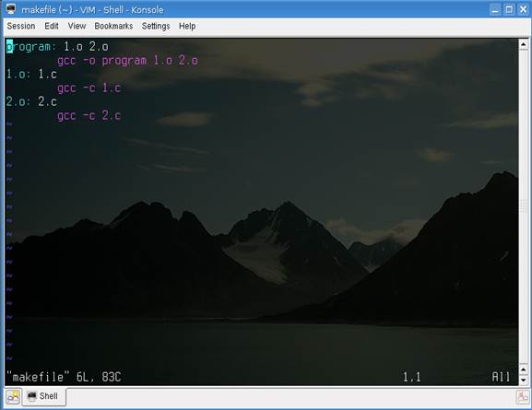Click the 'gcc -o program 1.o 2.o' line
532x410 pixels.
pyautogui.click(x=127, y=61)
